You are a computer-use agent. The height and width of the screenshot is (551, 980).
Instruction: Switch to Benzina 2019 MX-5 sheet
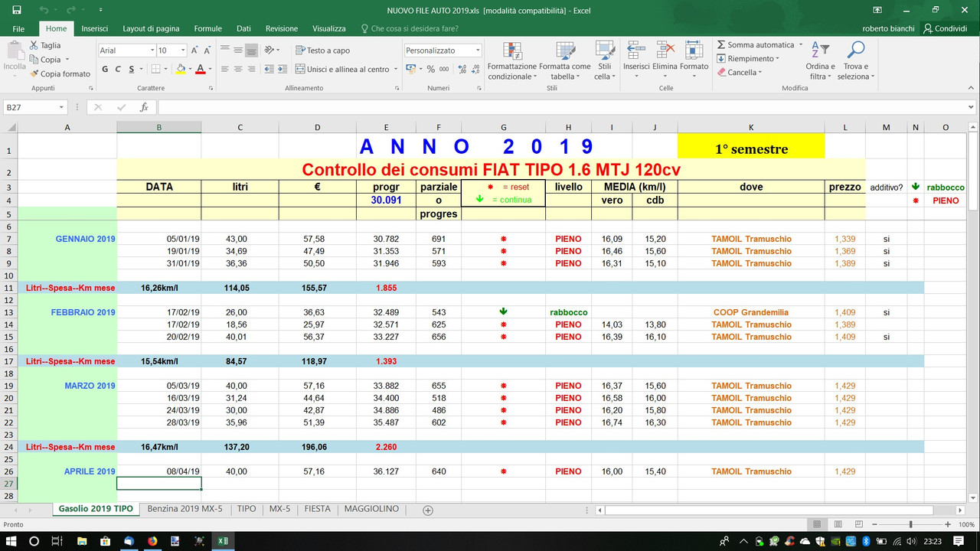coord(185,509)
